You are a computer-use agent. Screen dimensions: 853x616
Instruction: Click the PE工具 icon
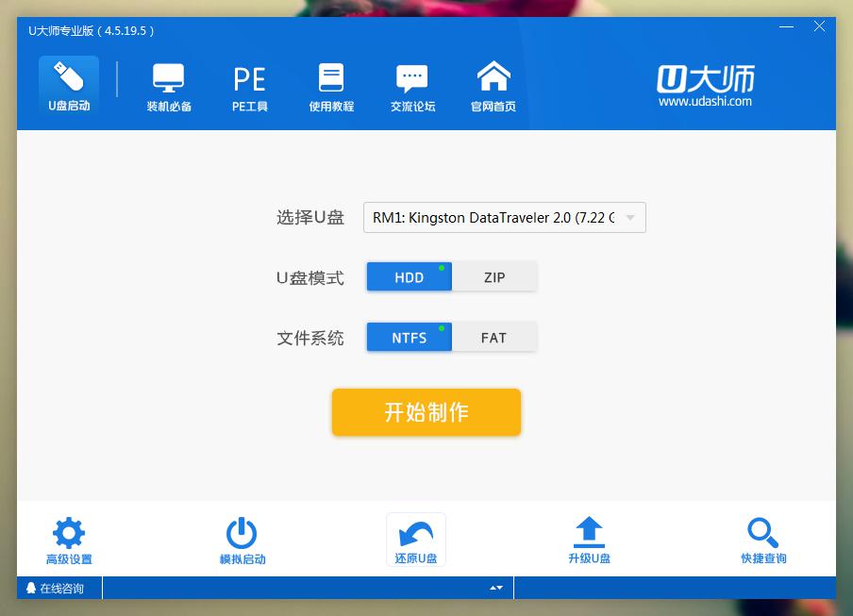248,85
